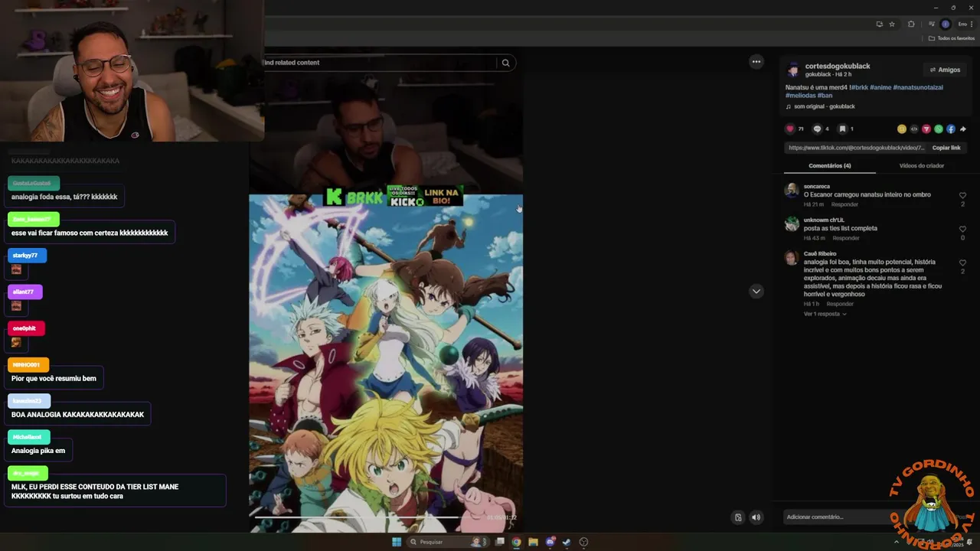Open soncaroca's avatar

pos(792,191)
